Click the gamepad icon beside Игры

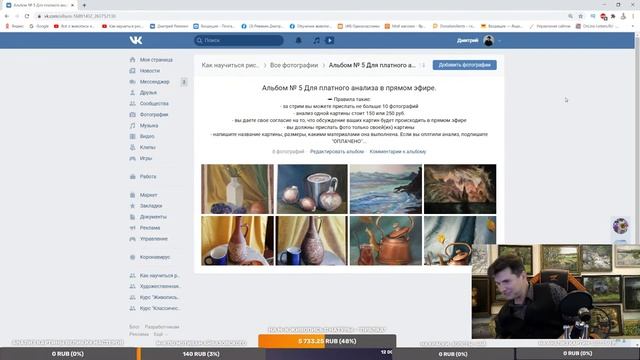[132, 158]
